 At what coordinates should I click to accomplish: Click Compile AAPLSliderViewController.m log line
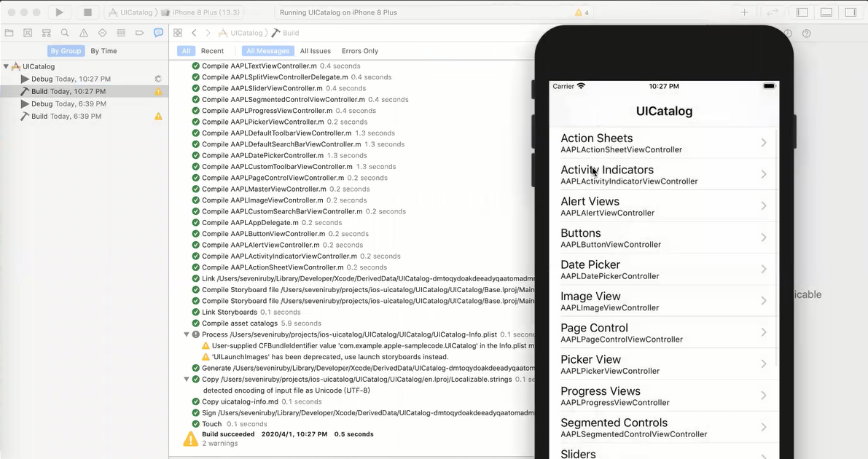[x=278, y=88]
